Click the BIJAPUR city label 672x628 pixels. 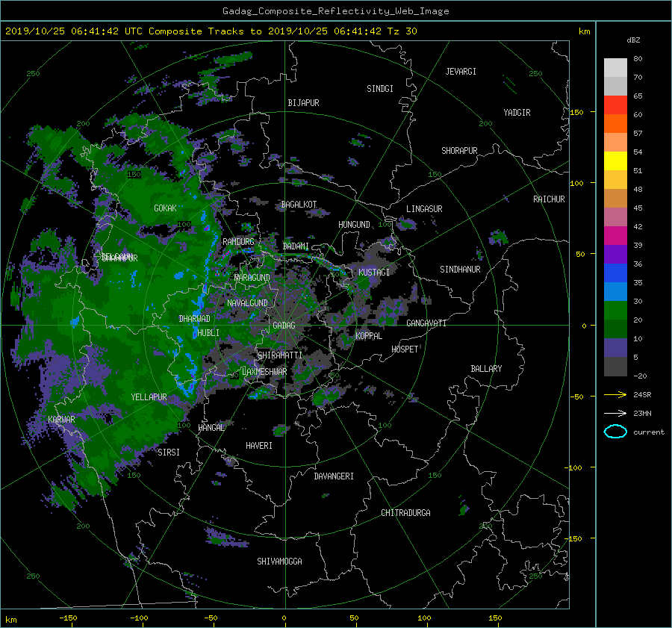coord(303,103)
